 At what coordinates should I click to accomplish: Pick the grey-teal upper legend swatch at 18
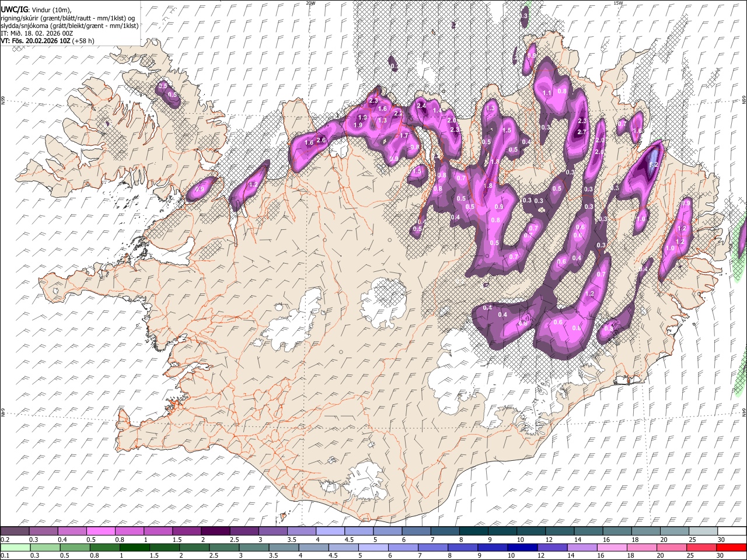(x=645, y=531)
